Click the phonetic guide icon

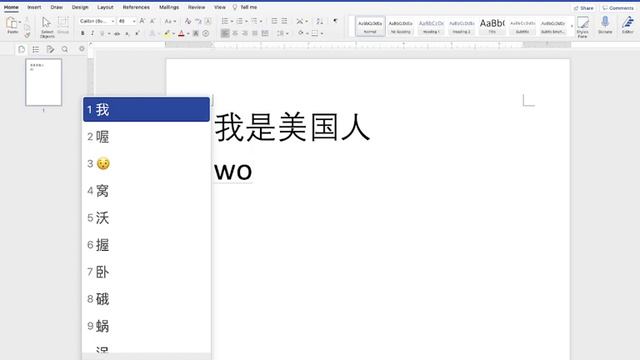coord(198,21)
